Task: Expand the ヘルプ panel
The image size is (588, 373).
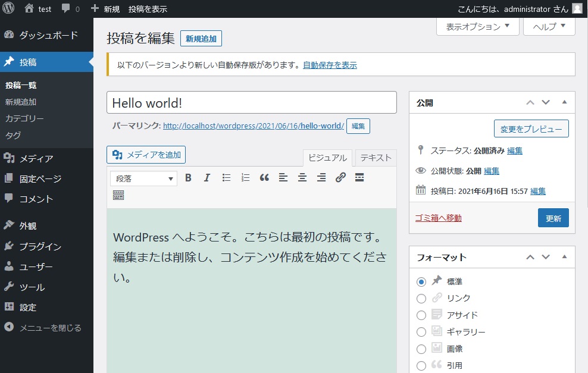Action: coord(549,27)
